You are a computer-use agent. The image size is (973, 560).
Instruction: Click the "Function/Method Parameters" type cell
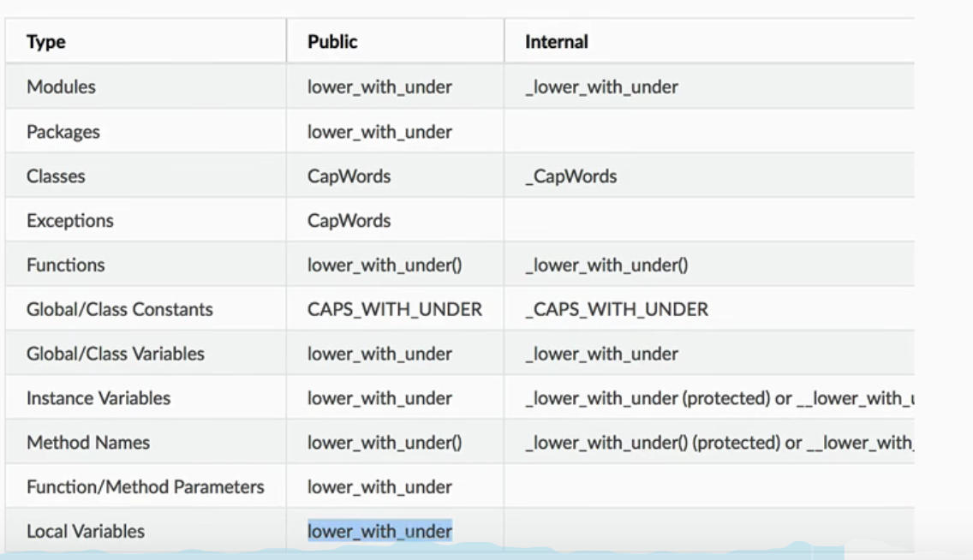(x=146, y=487)
